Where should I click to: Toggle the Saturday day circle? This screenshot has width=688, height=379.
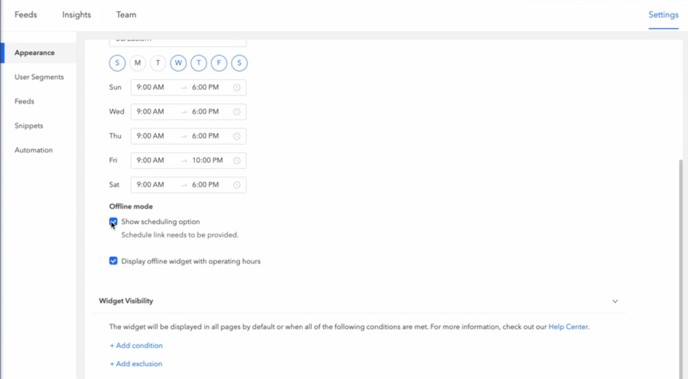pos(239,63)
